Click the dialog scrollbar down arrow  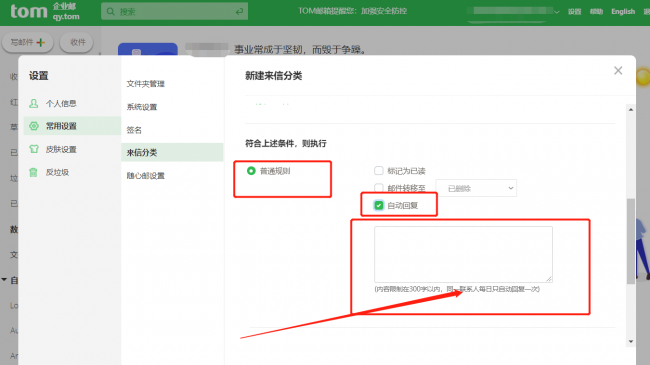click(x=631, y=341)
